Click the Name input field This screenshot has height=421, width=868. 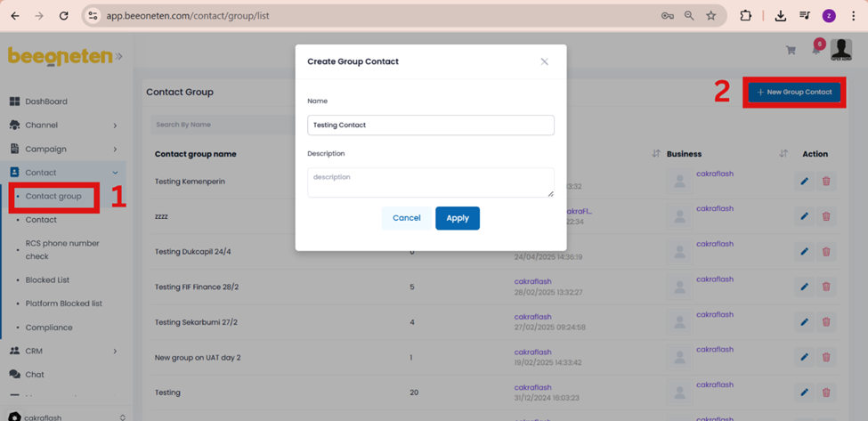tap(430, 125)
